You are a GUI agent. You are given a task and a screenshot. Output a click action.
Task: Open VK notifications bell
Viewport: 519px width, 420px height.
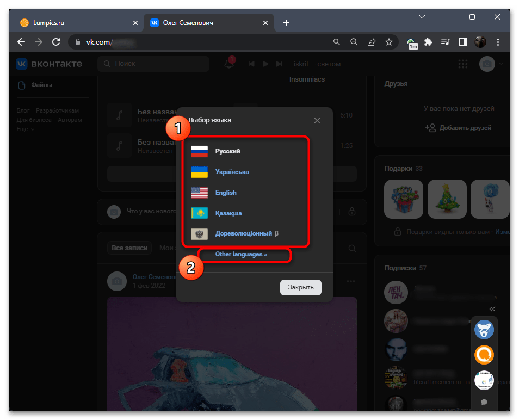pyautogui.click(x=229, y=64)
